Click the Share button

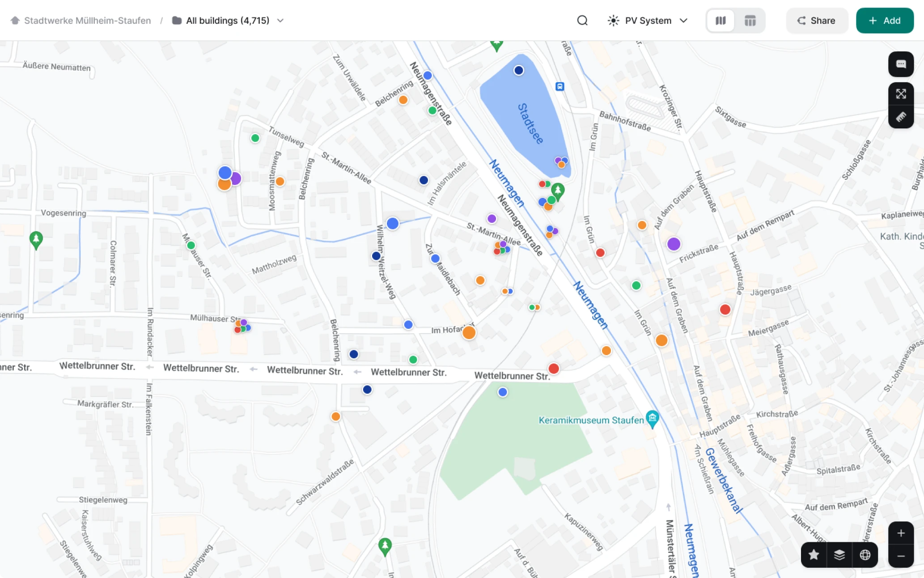[817, 21]
